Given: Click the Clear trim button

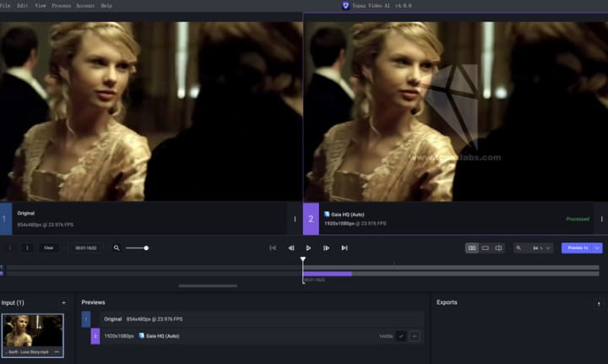Looking at the screenshot, I should pyautogui.click(x=48, y=247).
